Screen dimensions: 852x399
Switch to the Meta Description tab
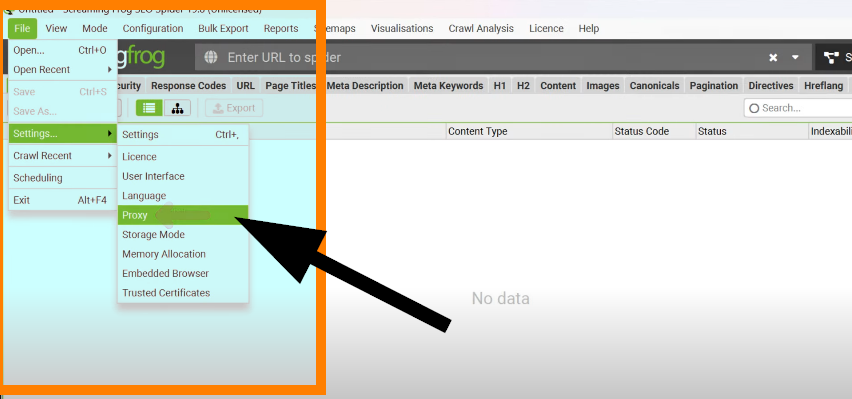click(x=365, y=85)
